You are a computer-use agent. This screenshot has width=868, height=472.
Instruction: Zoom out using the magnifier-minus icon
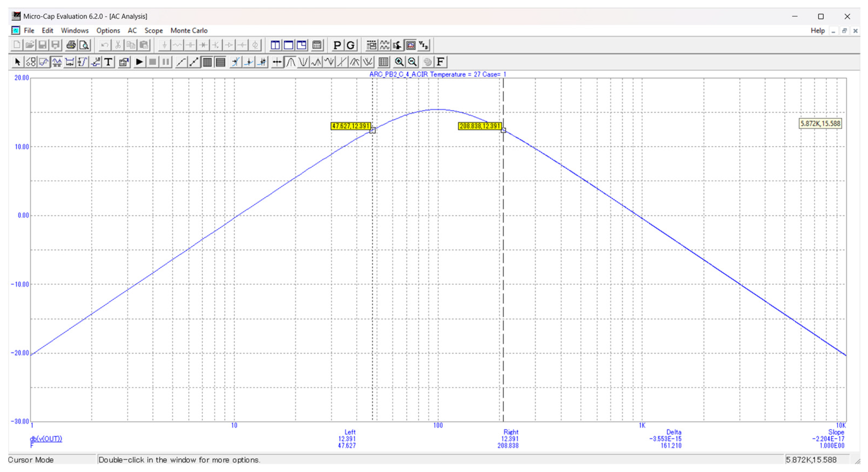[x=412, y=62]
